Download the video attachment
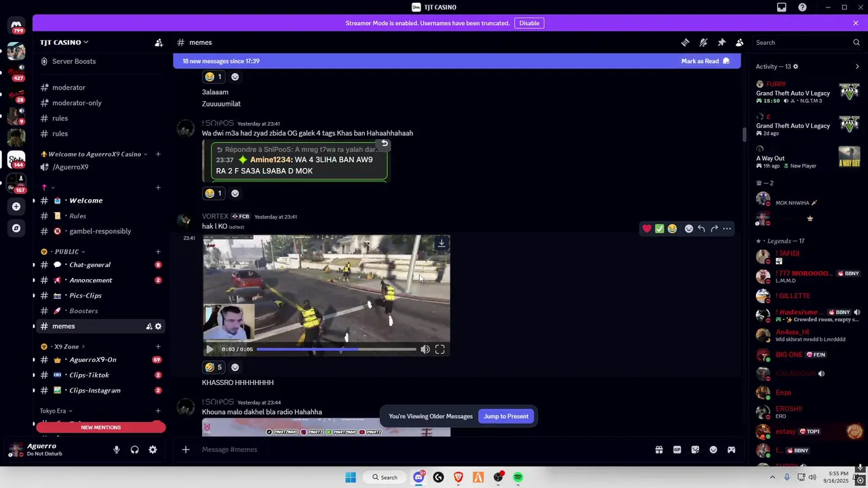 point(441,243)
